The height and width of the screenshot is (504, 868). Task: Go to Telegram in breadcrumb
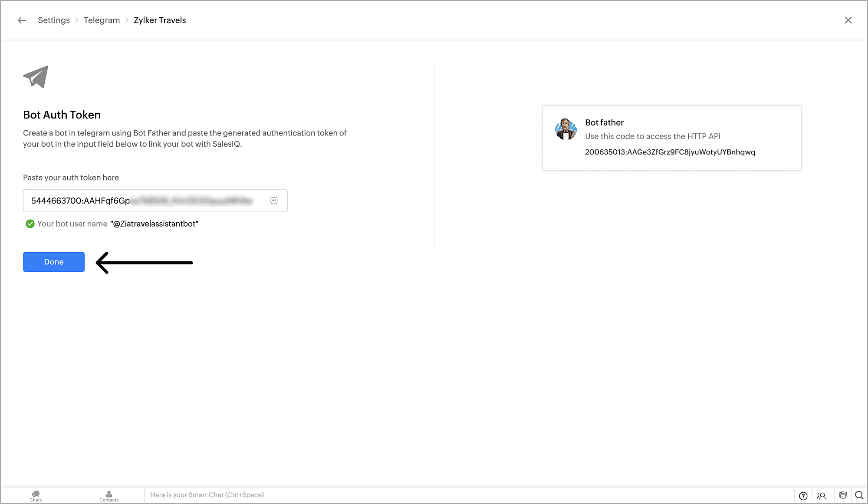click(x=102, y=20)
